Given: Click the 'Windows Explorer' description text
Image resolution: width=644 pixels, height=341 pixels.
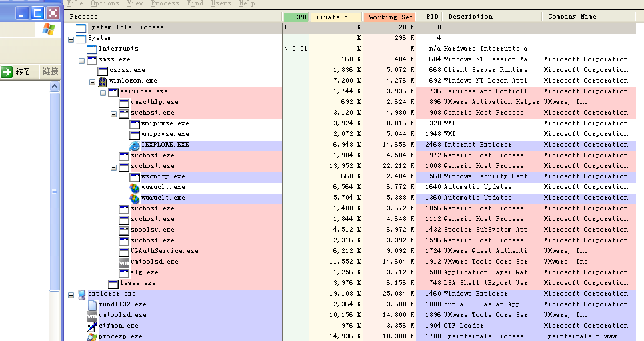Looking at the screenshot, I should (x=475, y=294).
